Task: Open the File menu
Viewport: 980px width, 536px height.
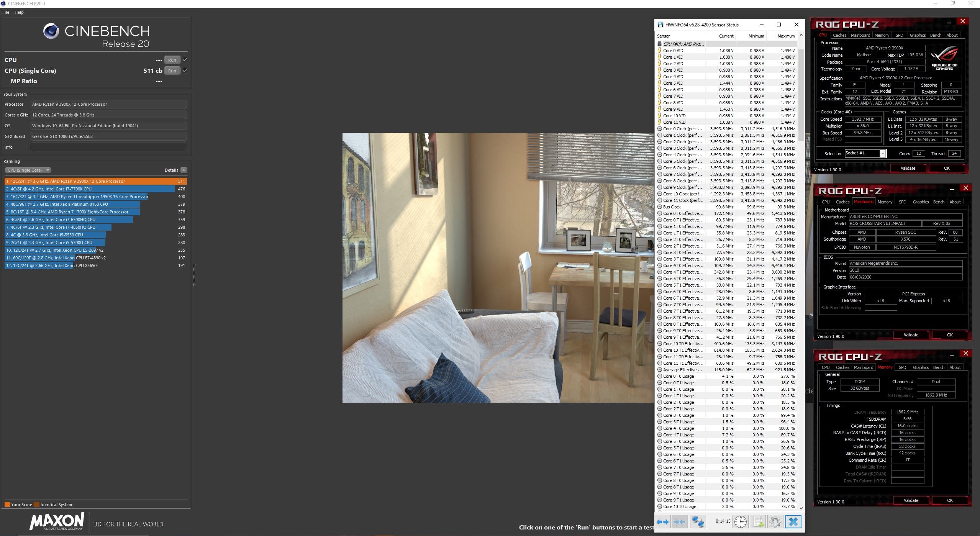Action: pos(6,12)
